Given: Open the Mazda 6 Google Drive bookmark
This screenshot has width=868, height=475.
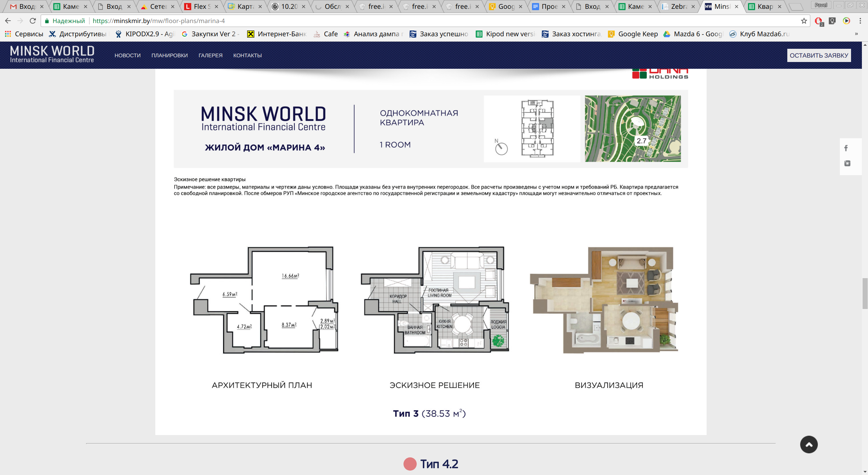Looking at the screenshot, I should click(693, 34).
